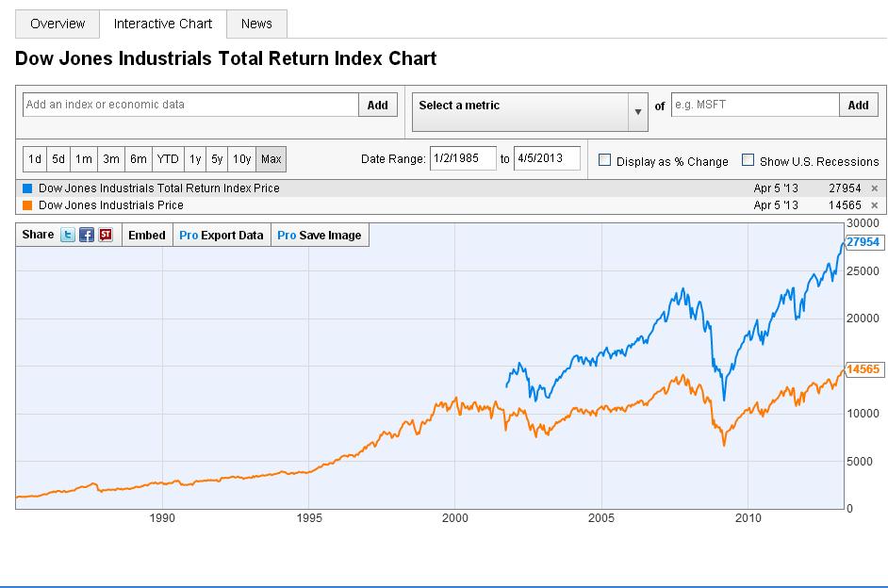
Task: Remove Dow Jones Industrials Price series
Action: (875, 205)
